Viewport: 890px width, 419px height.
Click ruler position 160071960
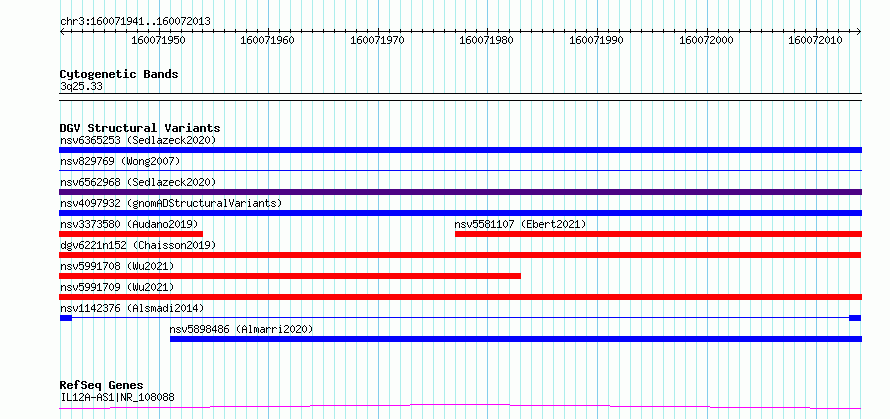point(267,40)
